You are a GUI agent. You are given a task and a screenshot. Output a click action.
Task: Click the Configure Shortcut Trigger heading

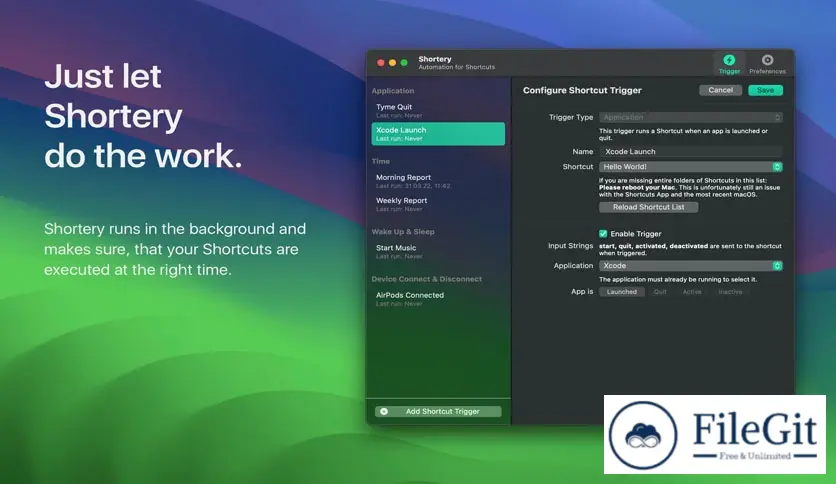coord(582,90)
